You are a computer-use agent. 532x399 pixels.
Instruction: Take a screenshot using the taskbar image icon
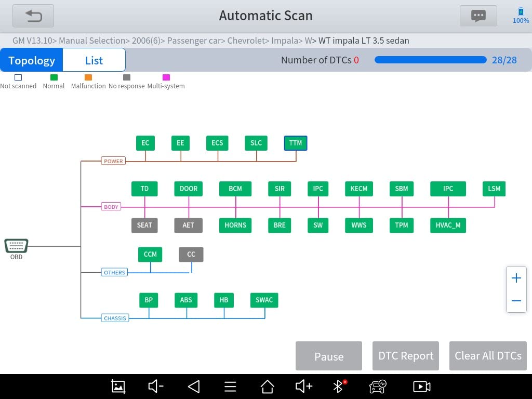(x=118, y=386)
